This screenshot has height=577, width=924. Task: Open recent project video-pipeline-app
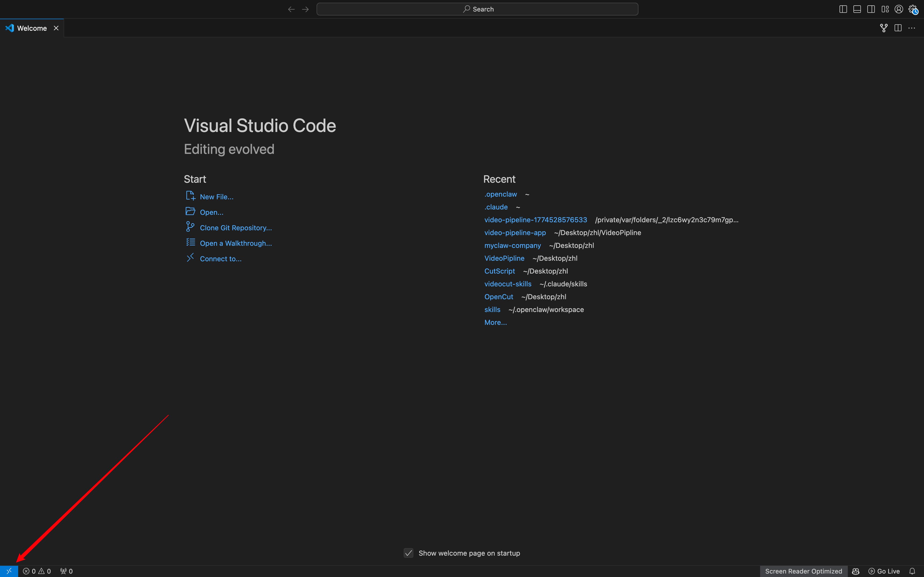point(515,232)
